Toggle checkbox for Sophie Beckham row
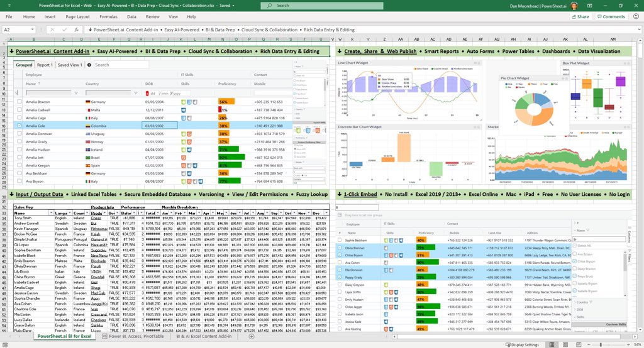Screen dimensions: 644x348 [340, 240]
